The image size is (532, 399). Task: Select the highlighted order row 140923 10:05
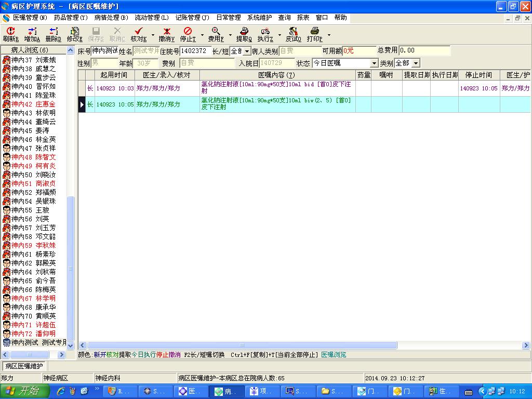pos(304,104)
